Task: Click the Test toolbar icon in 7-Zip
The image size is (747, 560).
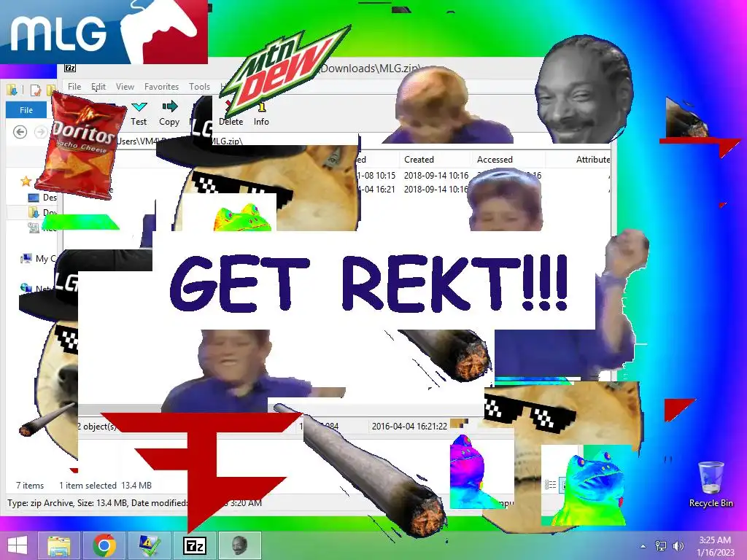Action: [139, 106]
